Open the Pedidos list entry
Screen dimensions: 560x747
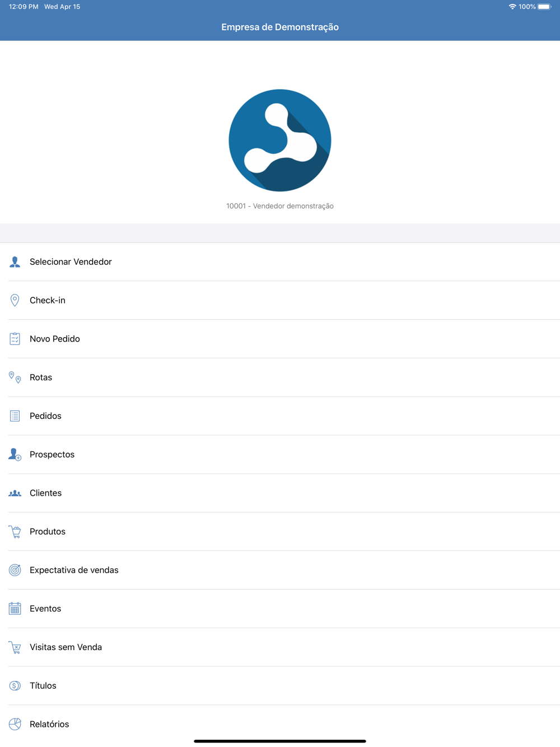pos(280,416)
